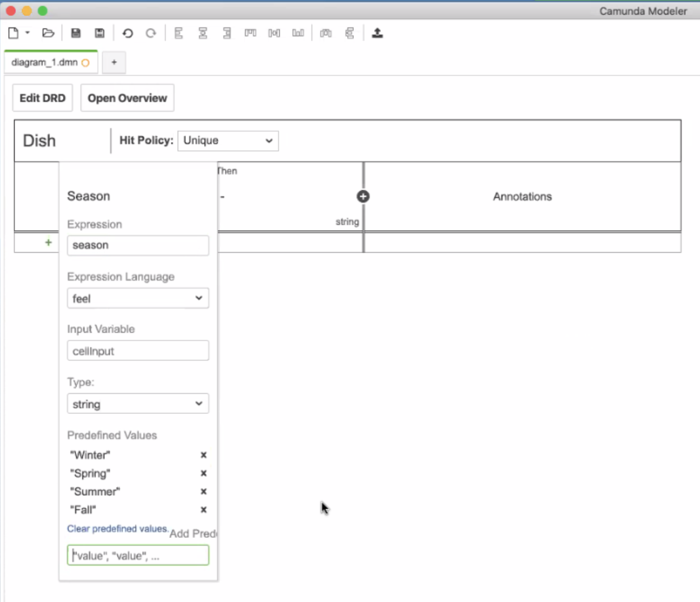This screenshot has height=602, width=700.
Task: Add a new column with the plus icon
Action: 363,196
